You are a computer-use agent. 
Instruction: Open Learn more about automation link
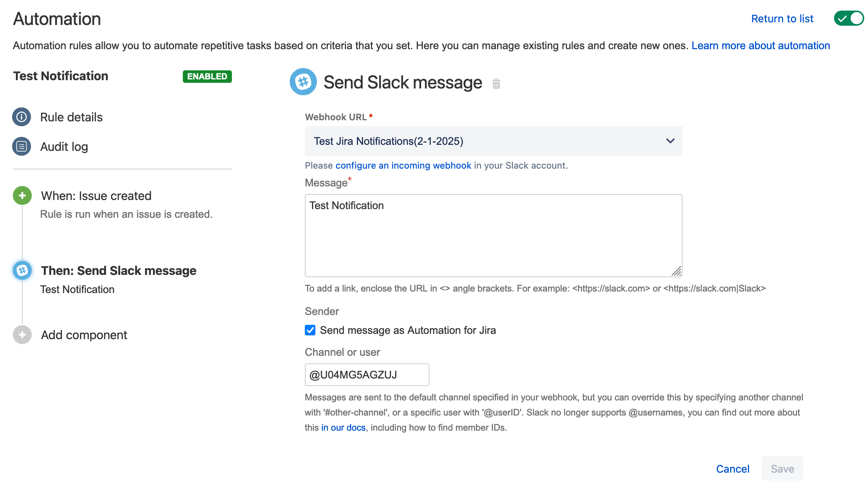coord(761,45)
